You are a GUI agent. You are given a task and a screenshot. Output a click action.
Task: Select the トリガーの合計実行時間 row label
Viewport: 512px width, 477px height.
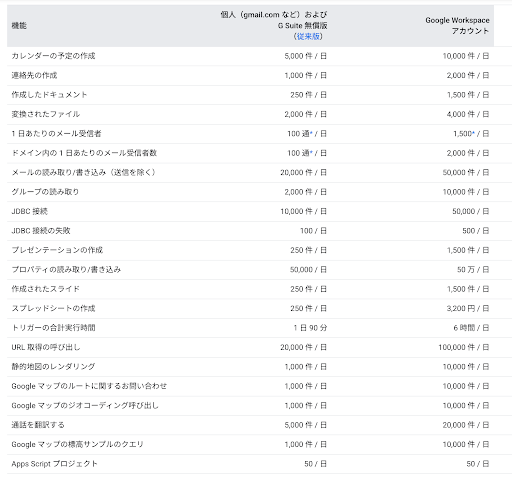[53, 328]
